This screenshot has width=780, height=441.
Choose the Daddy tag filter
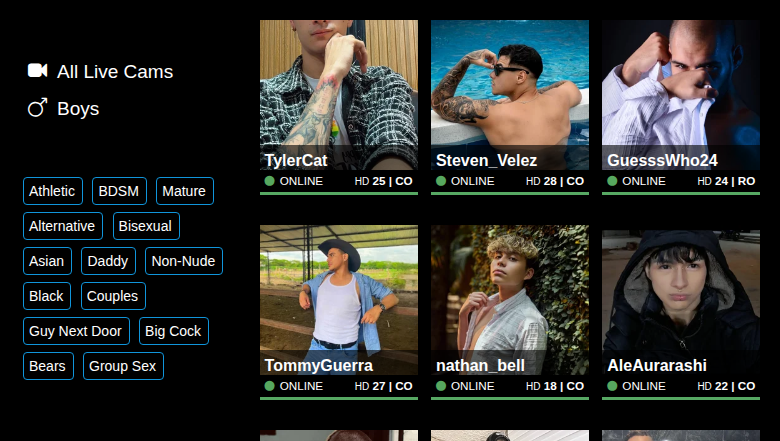pyautogui.click(x=108, y=261)
